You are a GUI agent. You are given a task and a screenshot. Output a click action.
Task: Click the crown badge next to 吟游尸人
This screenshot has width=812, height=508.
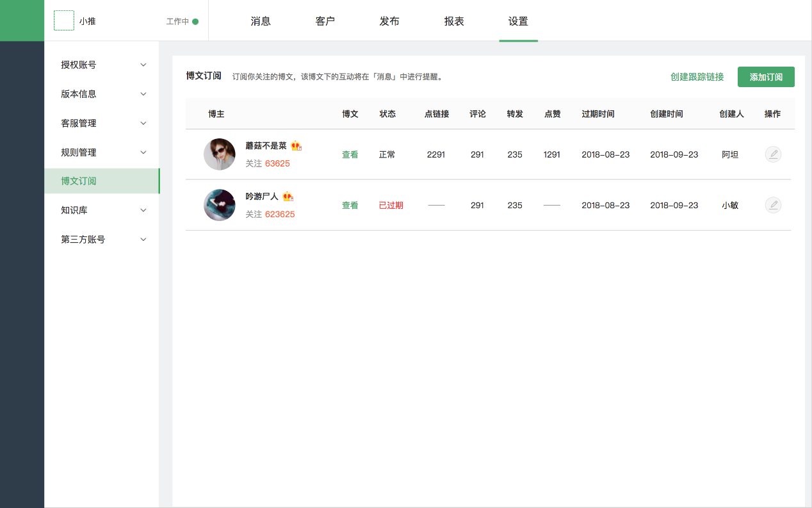(x=288, y=197)
